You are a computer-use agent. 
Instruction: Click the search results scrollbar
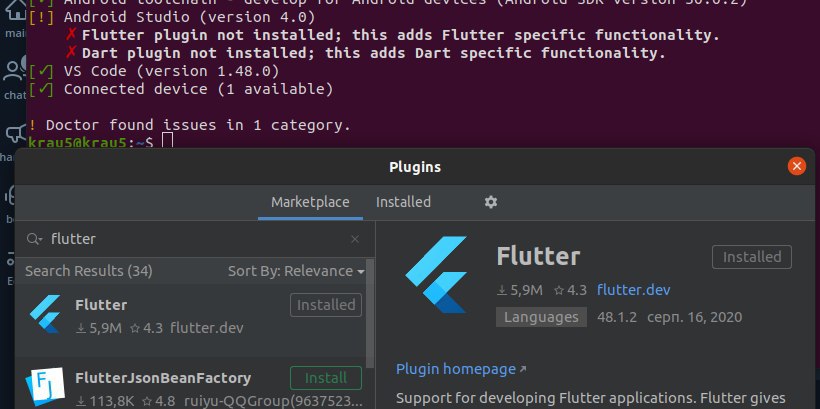[370, 314]
